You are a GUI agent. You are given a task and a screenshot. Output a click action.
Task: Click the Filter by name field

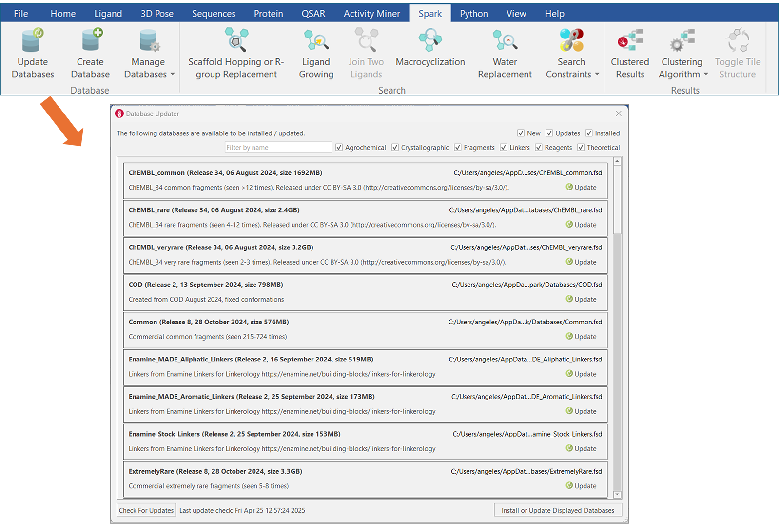click(x=278, y=147)
